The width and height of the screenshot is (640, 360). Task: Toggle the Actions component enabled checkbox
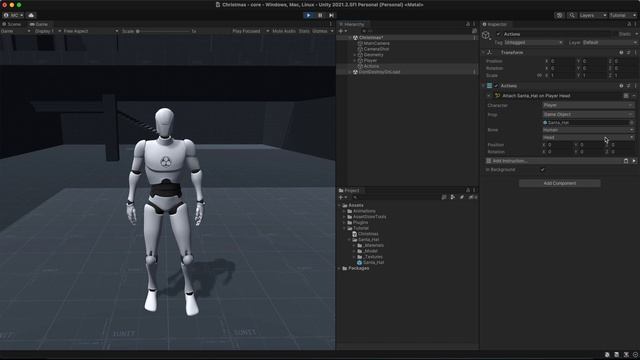pos(496,86)
